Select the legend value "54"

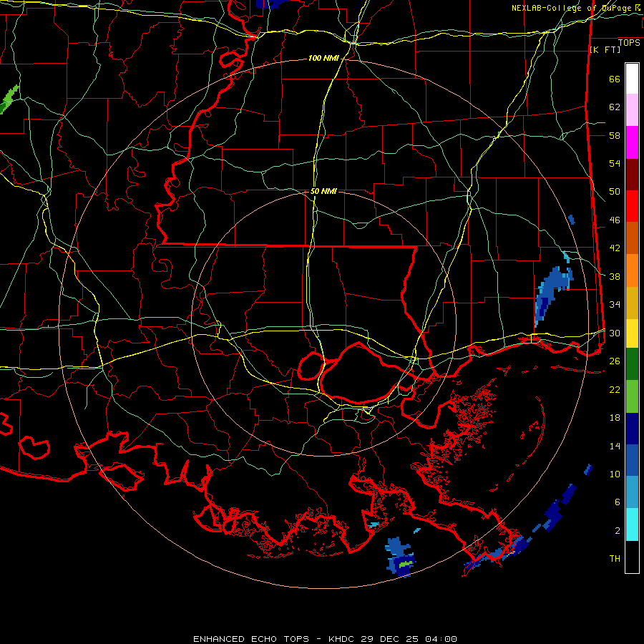coord(615,163)
